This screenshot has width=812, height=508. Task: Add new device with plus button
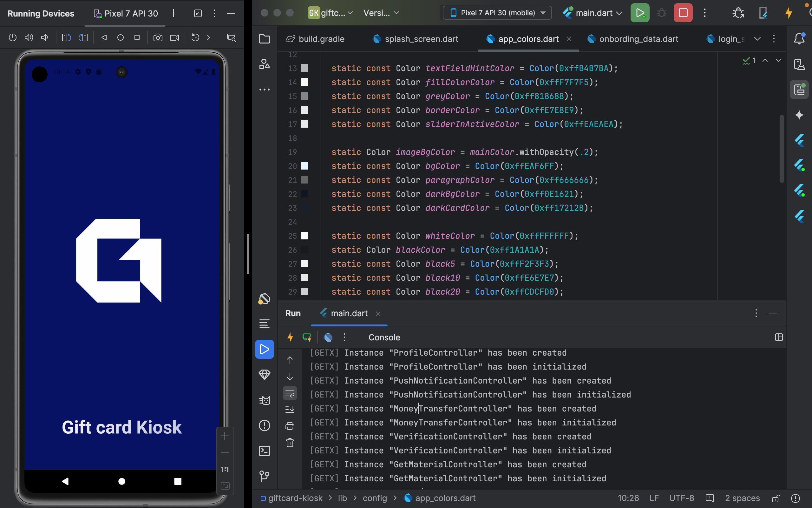pos(174,13)
